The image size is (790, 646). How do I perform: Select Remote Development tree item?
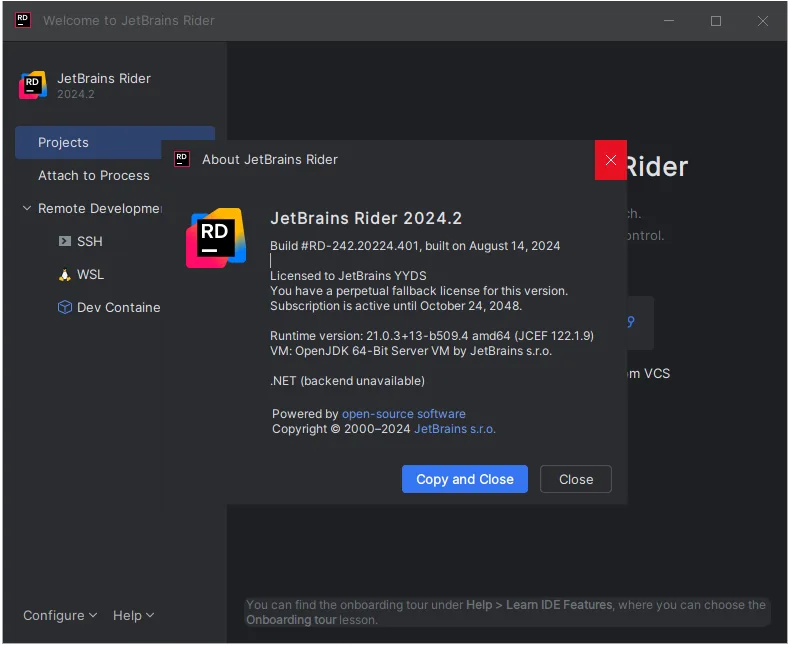(100, 208)
